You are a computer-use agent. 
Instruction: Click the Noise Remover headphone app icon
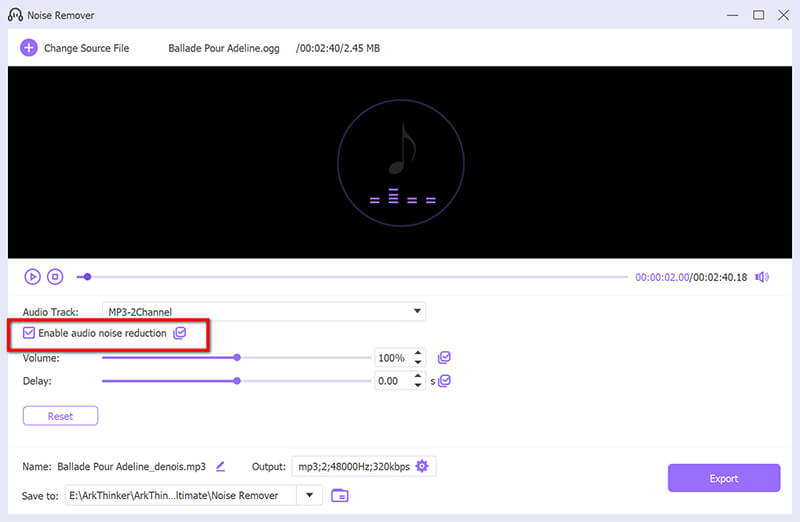point(15,15)
